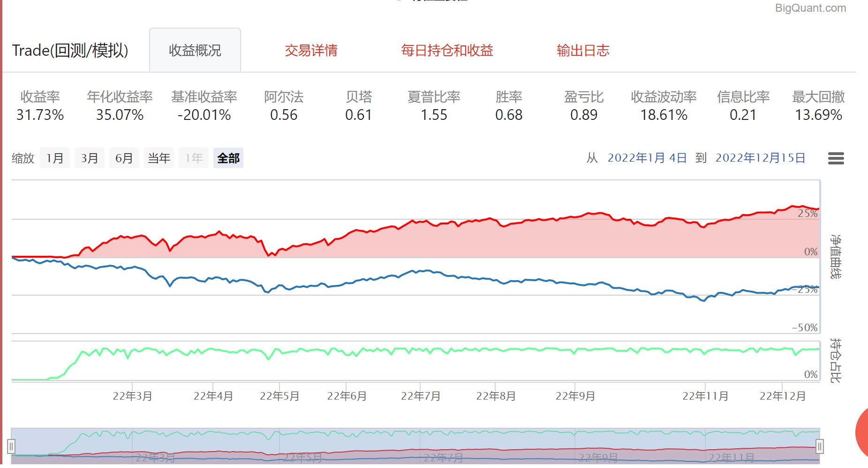Click the 胜率 value 0.68
Screen dimensions: 868x468
pyautogui.click(x=509, y=115)
